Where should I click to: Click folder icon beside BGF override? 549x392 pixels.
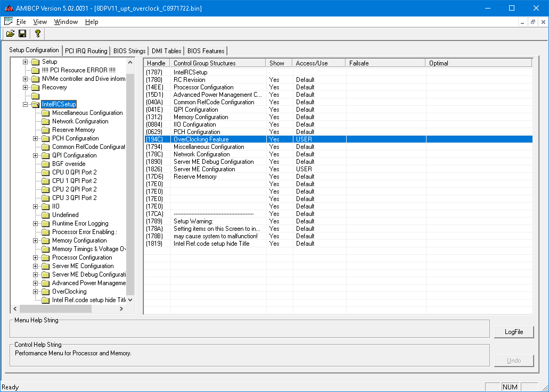click(45, 164)
